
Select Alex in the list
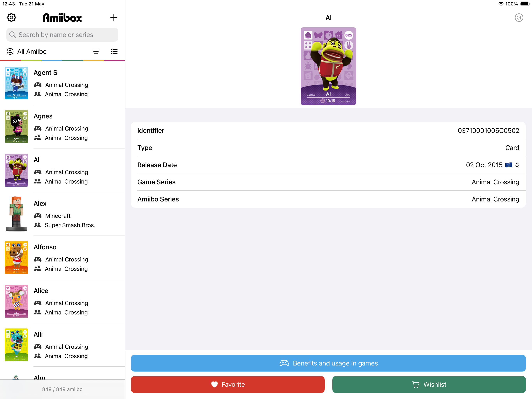tap(62, 214)
